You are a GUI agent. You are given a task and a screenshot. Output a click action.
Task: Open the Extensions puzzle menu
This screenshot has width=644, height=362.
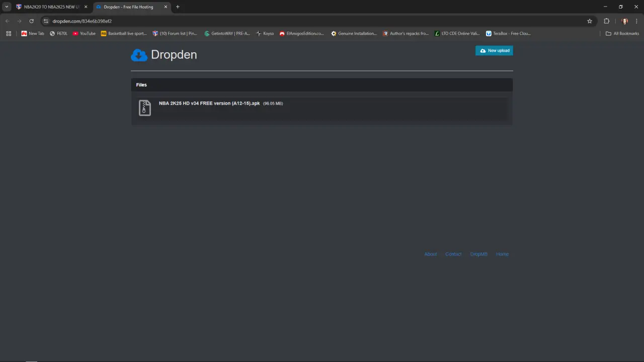606,21
